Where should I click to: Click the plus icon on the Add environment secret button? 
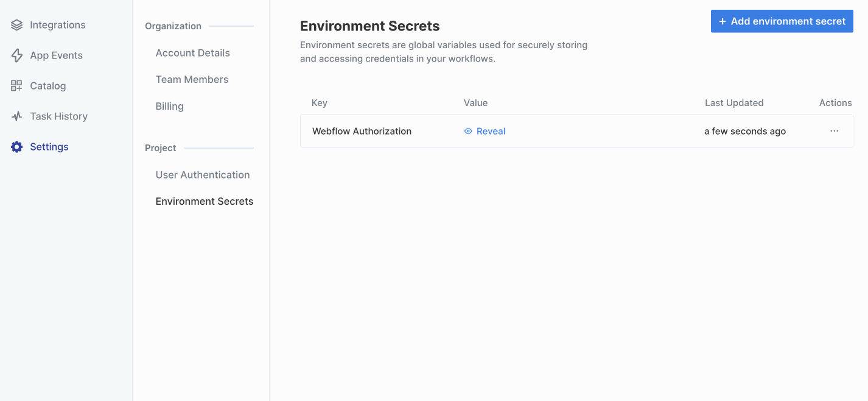pos(723,21)
